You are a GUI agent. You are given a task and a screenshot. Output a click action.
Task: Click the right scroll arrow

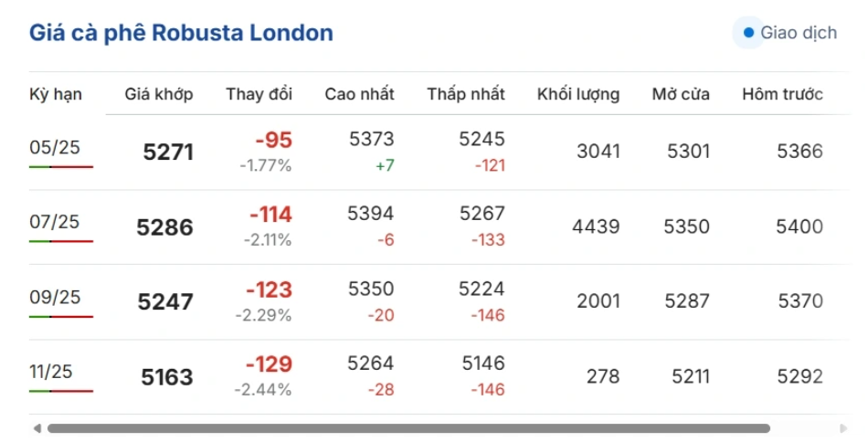[x=842, y=427]
